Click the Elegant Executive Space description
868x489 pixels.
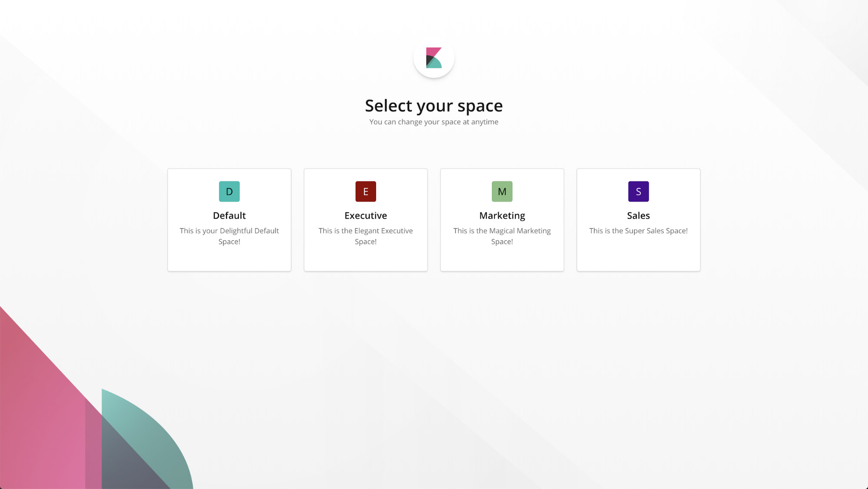pos(366,236)
